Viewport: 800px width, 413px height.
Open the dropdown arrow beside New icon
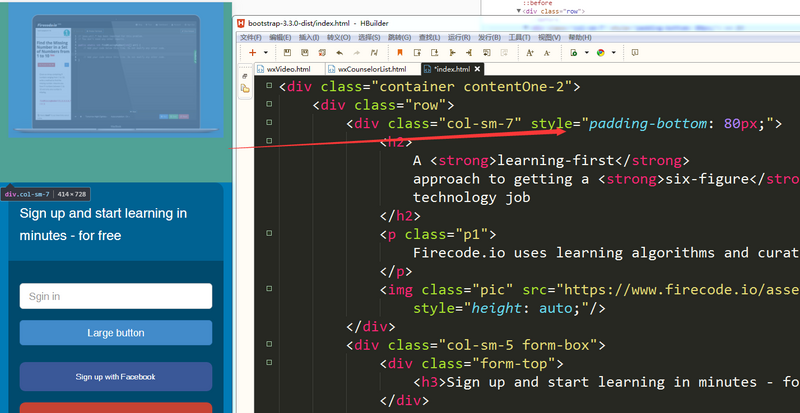266,53
